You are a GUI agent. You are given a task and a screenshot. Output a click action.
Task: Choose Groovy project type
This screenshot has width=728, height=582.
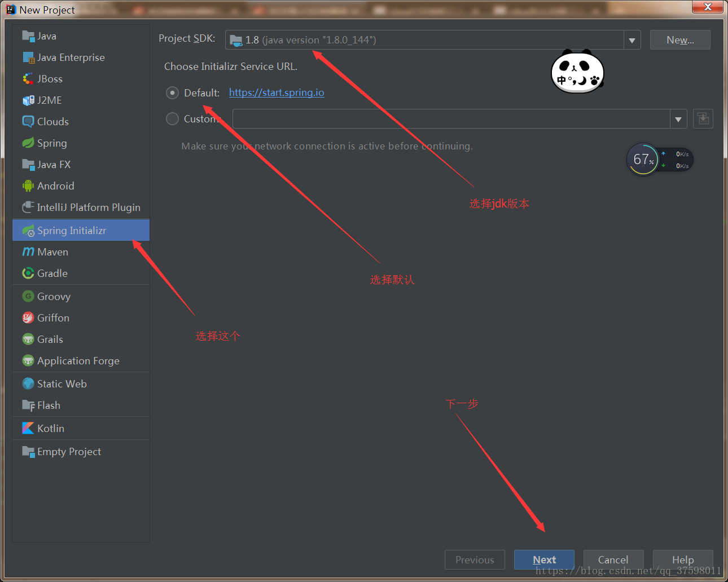point(81,297)
